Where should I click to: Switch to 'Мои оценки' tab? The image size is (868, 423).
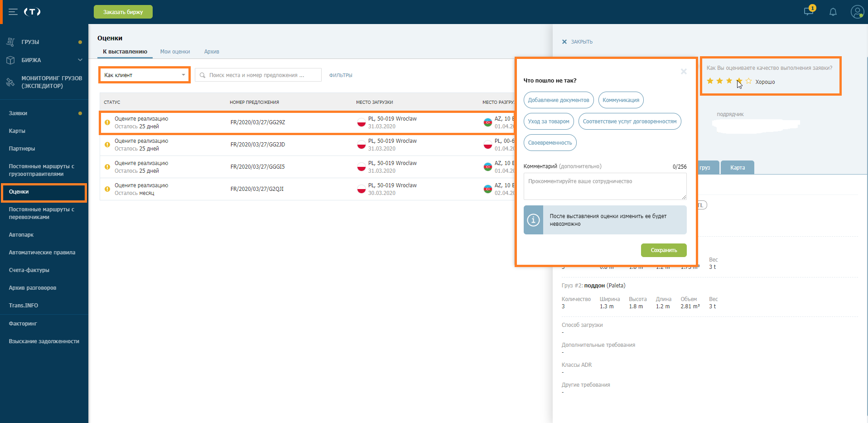pyautogui.click(x=175, y=52)
